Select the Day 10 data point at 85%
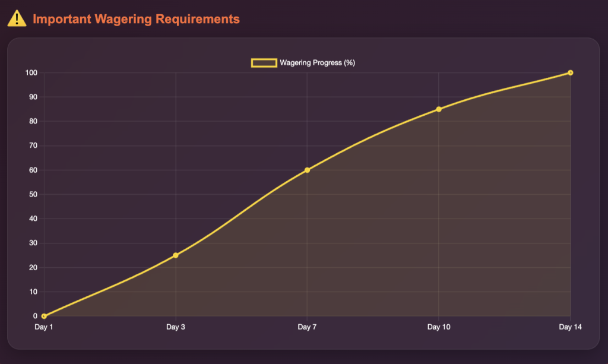 tap(439, 109)
